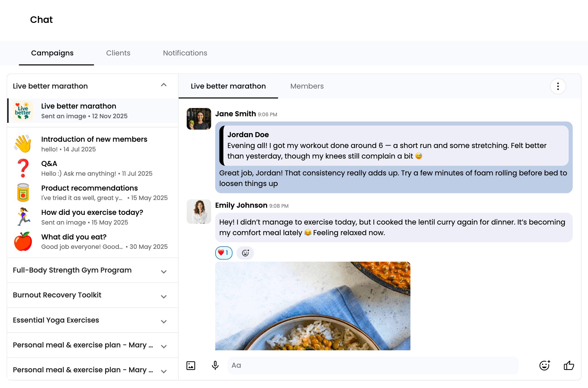Expand Full-Body Strength Gym Program

[x=163, y=271]
